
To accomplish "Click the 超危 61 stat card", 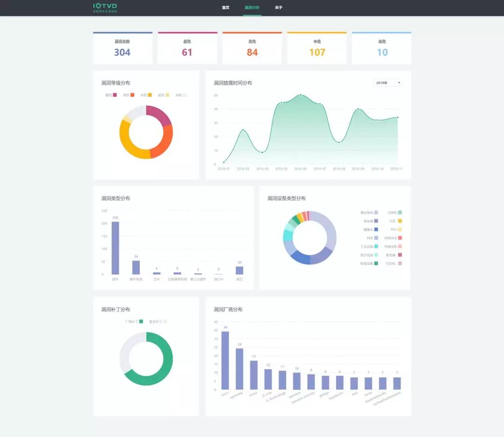I will tap(187, 48).
